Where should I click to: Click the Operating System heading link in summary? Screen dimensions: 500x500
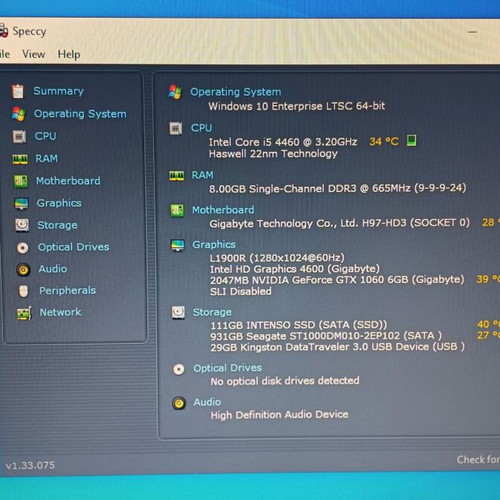click(x=236, y=92)
